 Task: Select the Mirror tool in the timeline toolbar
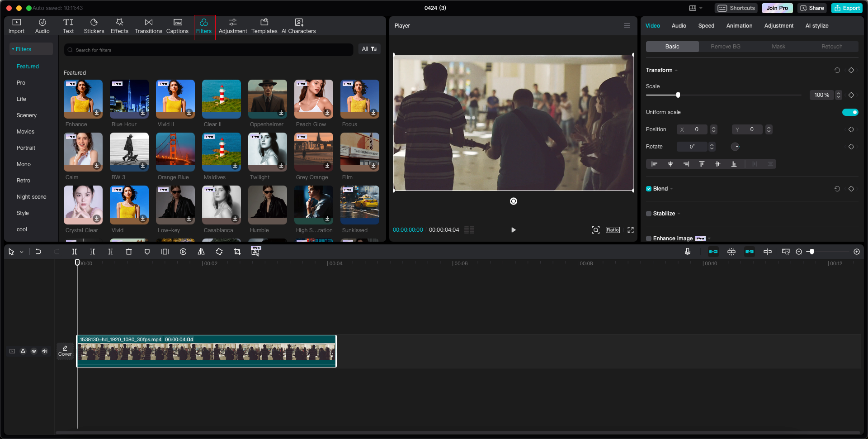pos(201,252)
